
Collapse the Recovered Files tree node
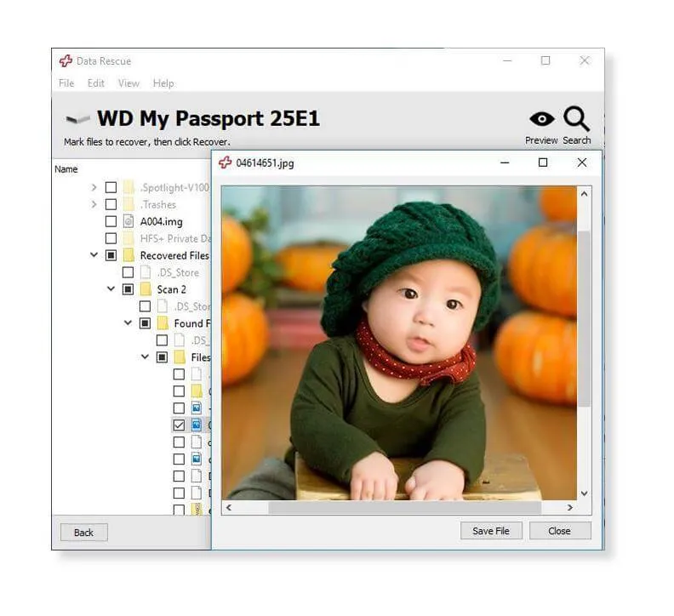click(94, 255)
